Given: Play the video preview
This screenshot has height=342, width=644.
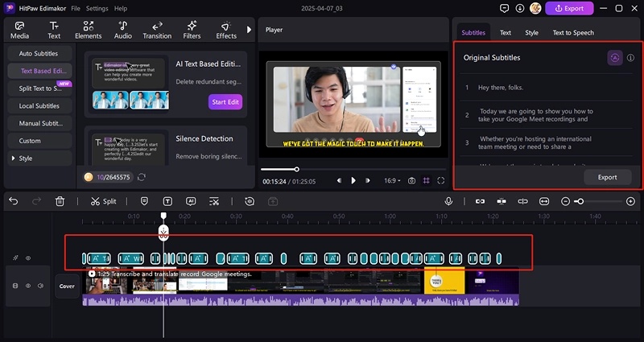Looking at the screenshot, I should (x=353, y=180).
